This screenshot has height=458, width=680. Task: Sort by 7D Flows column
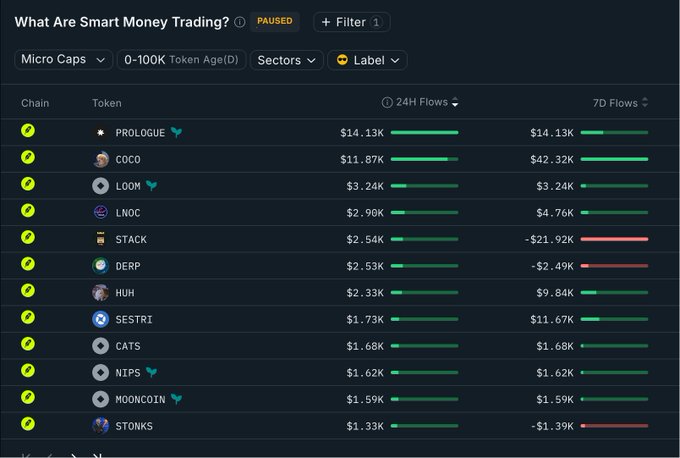tap(621, 103)
